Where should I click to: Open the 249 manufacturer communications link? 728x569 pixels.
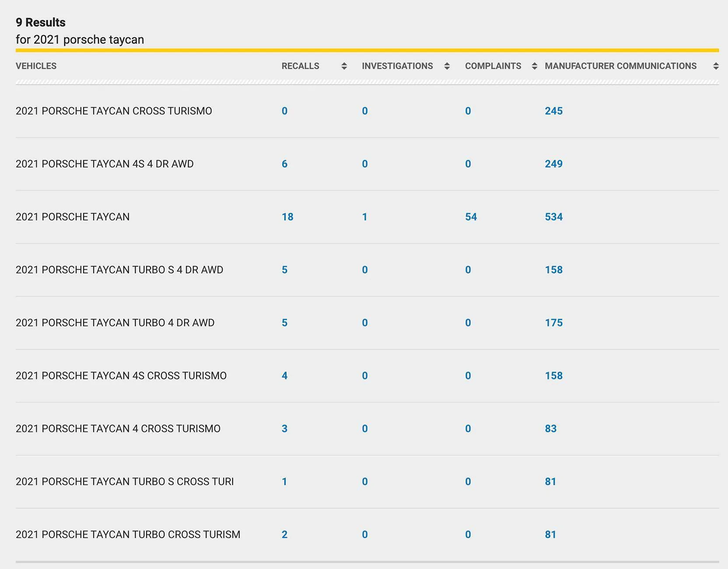pos(554,164)
